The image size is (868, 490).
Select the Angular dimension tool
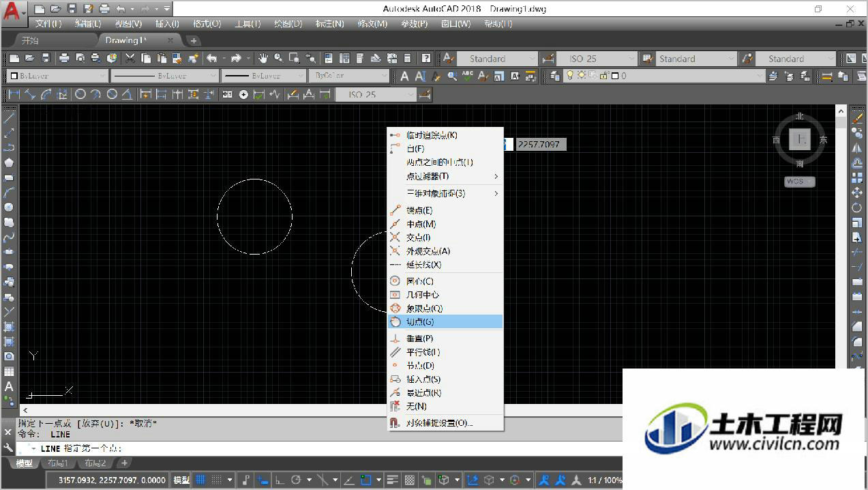pyautogui.click(x=128, y=94)
